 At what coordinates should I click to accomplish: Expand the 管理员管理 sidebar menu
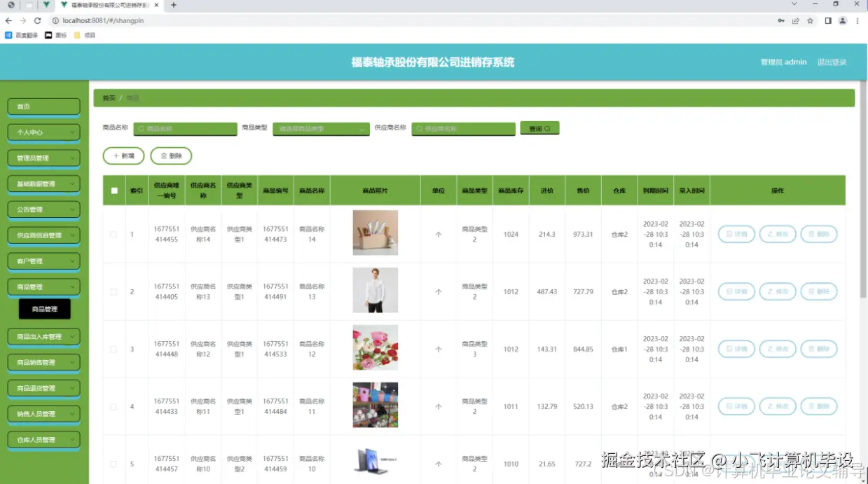coord(43,158)
